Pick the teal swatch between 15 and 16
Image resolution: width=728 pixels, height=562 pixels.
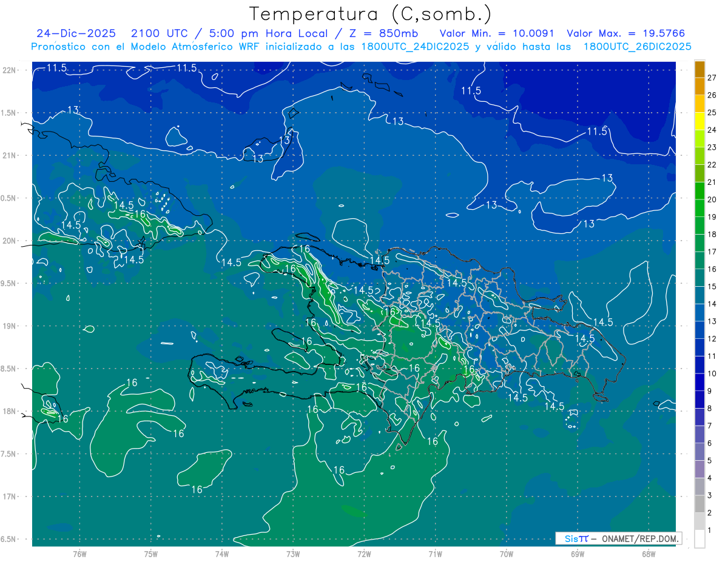(699, 278)
